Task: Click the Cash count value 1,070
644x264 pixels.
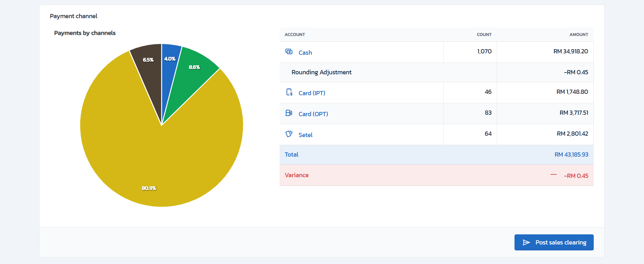Action: coord(484,51)
